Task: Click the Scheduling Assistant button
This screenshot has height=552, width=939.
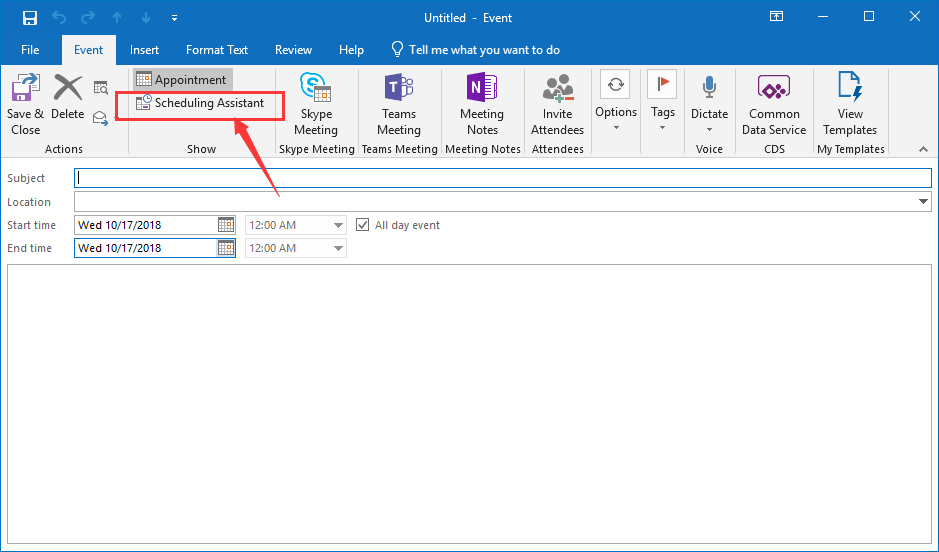Action: click(200, 103)
